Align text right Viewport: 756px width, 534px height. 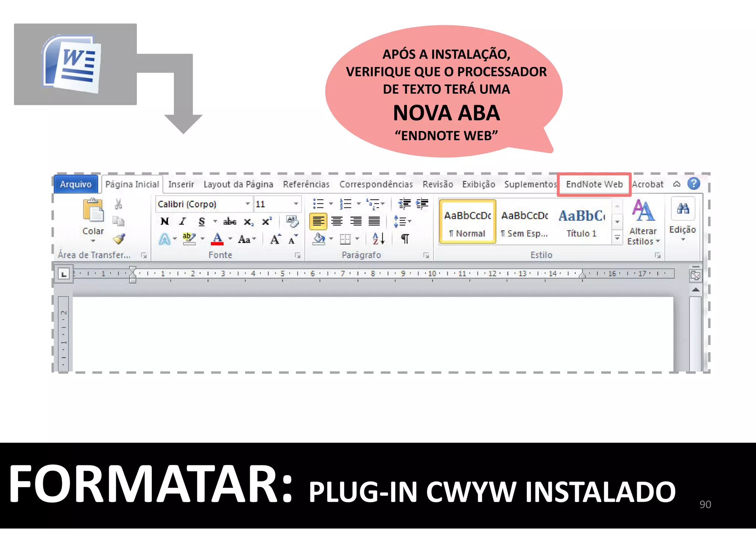[x=356, y=221]
